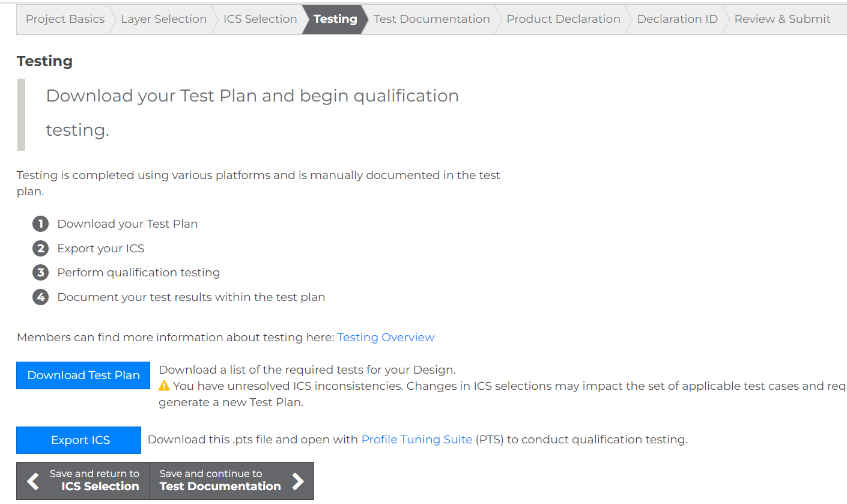Click the step 1 number badge
The height and width of the screenshot is (504, 847).
click(x=40, y=224)
